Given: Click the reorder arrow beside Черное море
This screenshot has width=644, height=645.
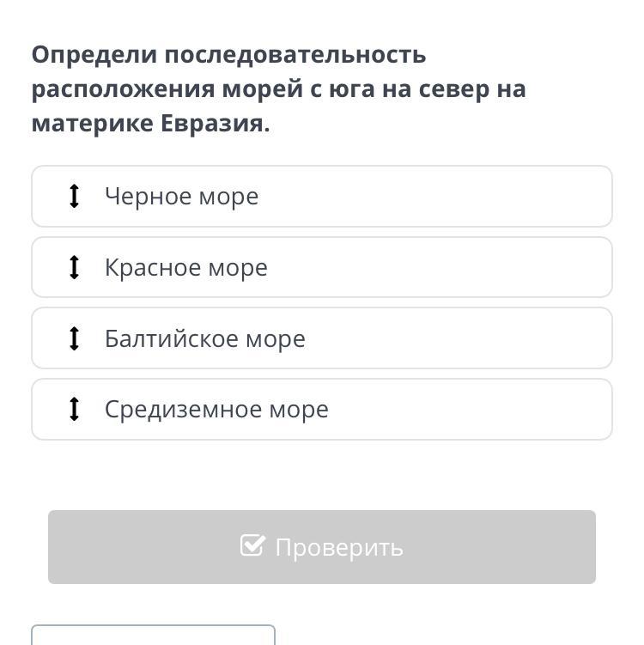Looking at the screenshot, I should (74, 196).
